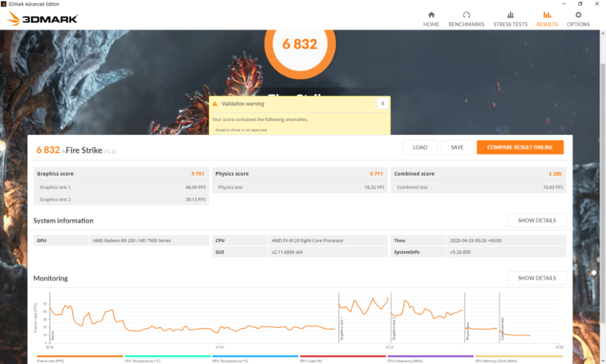
Task: Toggle CPU Frequency (MHz) legend
Action: click(430, 358)
